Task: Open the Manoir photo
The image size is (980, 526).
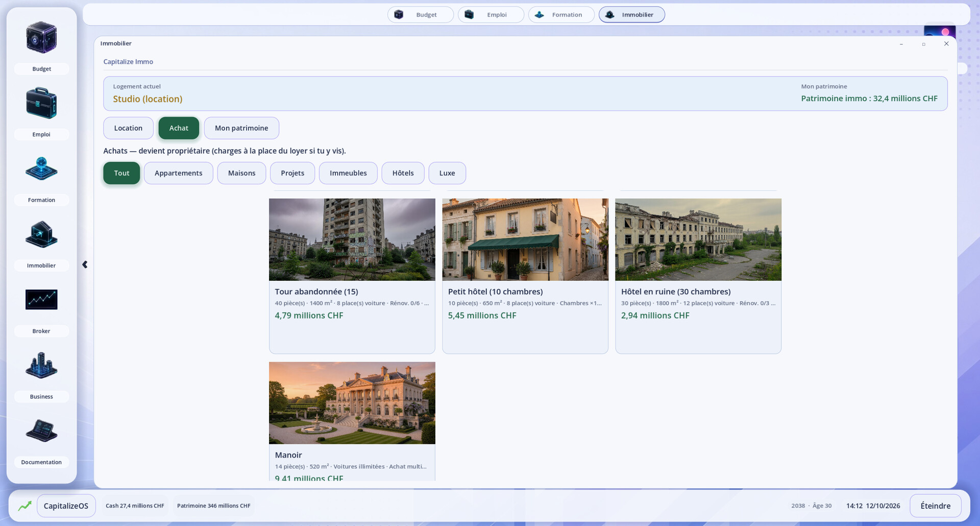Action: pos(352,403)
